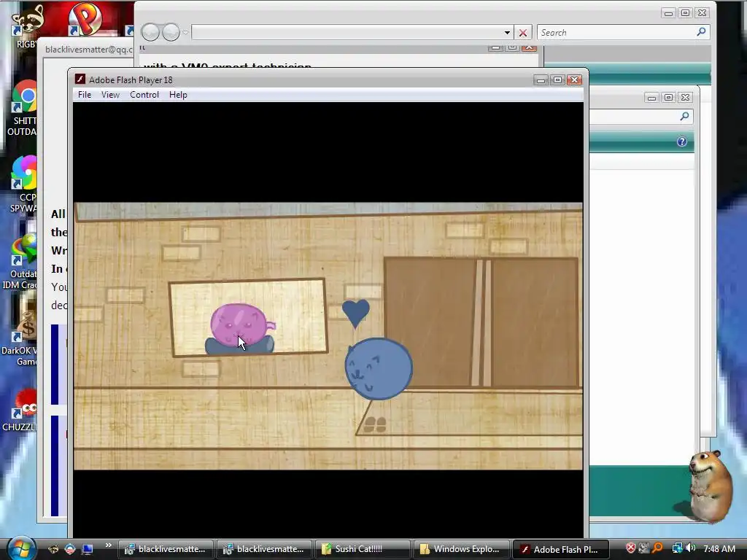The image size is (747, 560).
Task: Click the blue help question mark icon
Action: click(682, 141)
